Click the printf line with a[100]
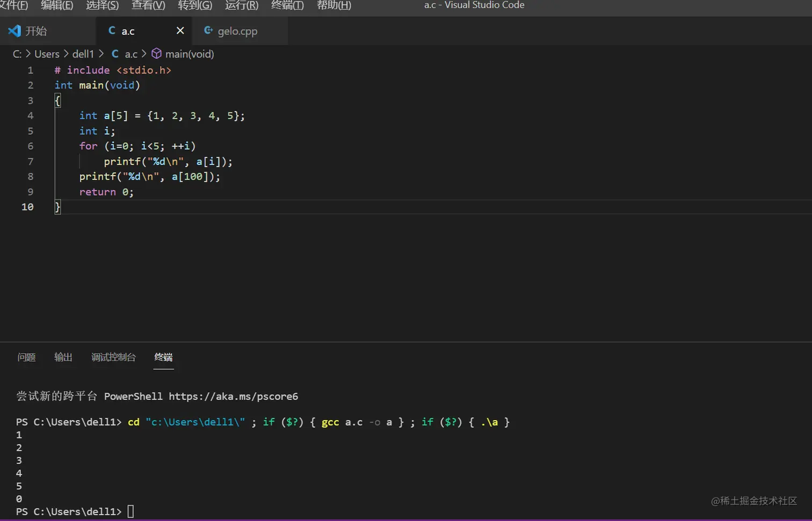This screenshot has height=521, width=812. [150, 177]
